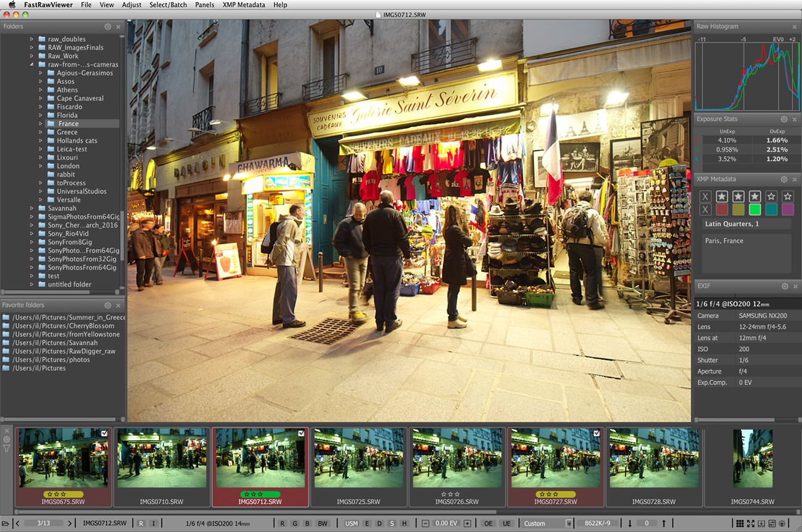
Task: Go to the next image with the right arrow
Action: (70, 523)
